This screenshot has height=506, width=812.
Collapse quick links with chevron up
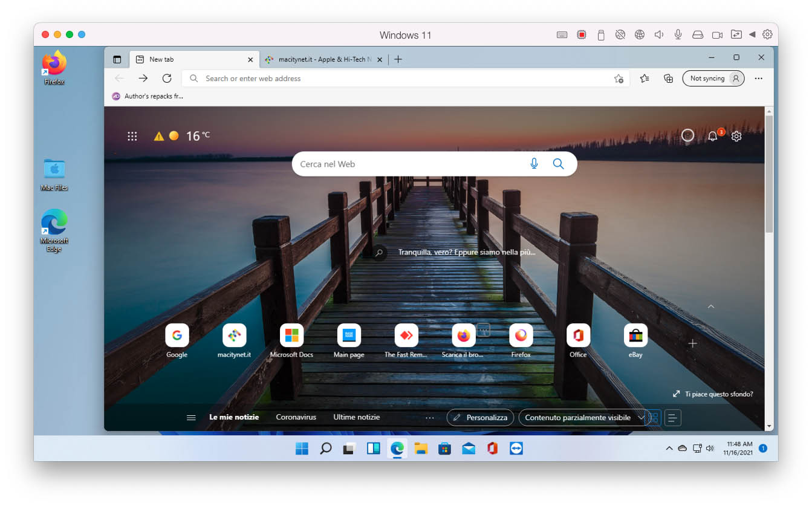click(x=711, y=307)
